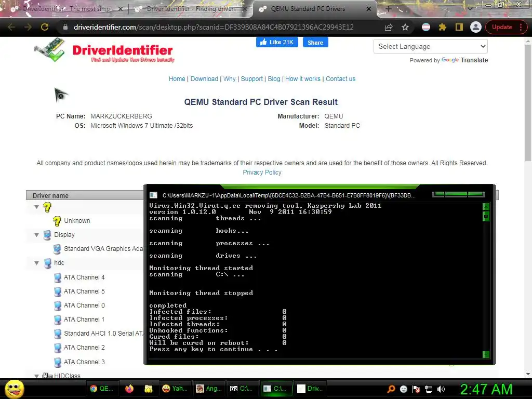Image resolution: width=532 pixels, height=399 pixels.
Task: Open the Chrome three-dot menu
Action: pos(521,27)
